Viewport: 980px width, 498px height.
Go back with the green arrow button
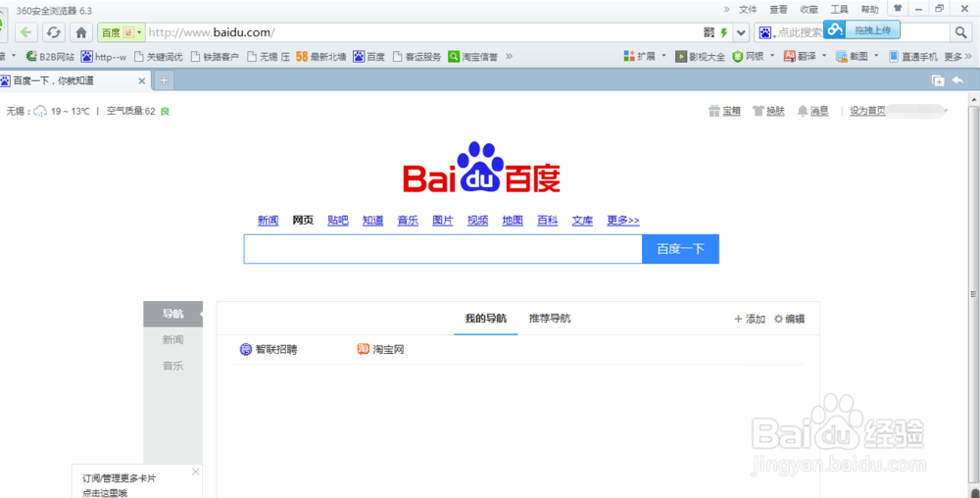pos(25,32)
